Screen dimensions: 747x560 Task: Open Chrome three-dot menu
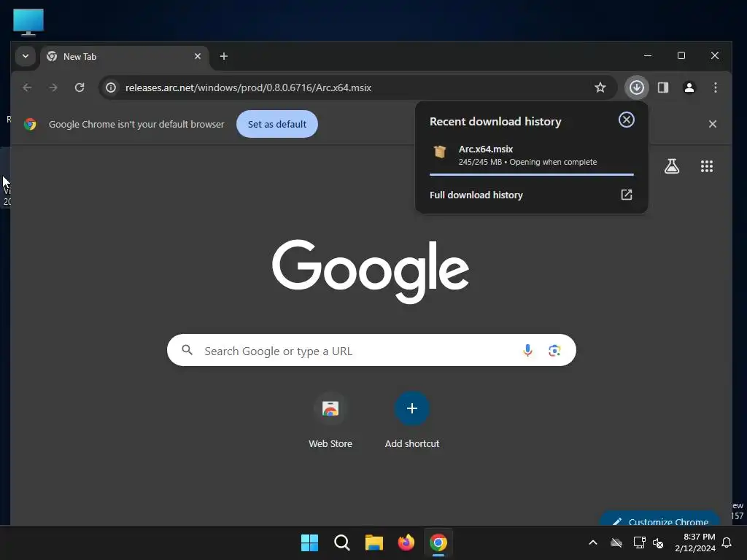pyautogui.click(x=715, y=87)
